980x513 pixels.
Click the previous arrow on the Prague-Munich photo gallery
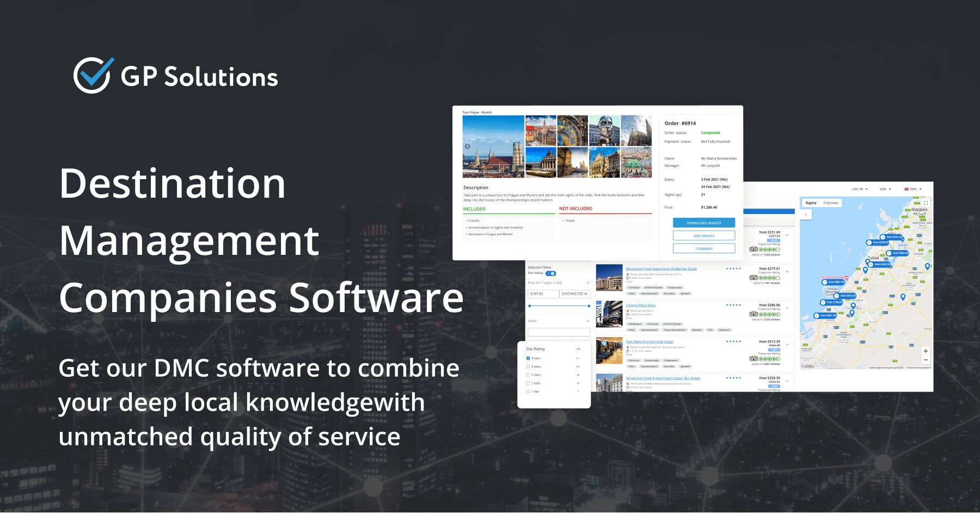click(x=468, y=146)
